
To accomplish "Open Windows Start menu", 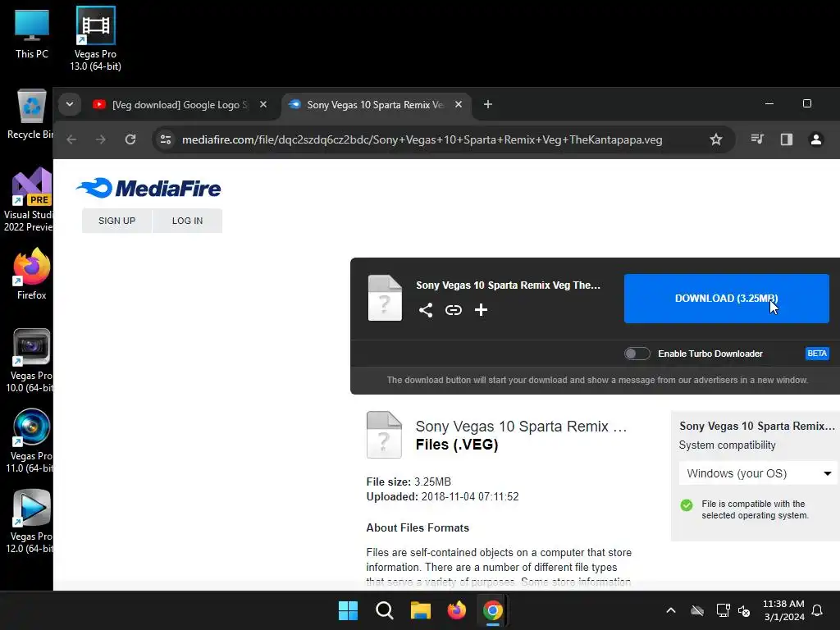I will (348, 610).
